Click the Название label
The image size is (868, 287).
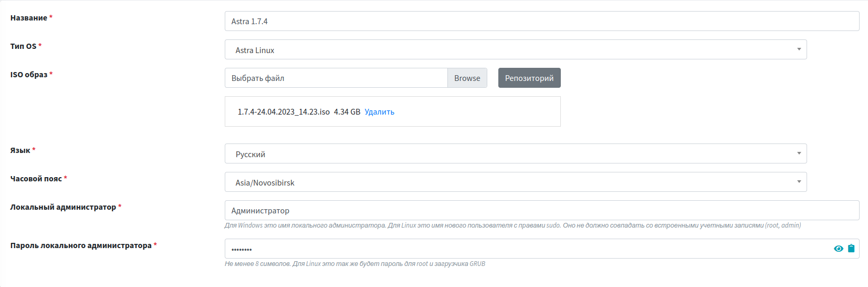[x=29, y=18]
